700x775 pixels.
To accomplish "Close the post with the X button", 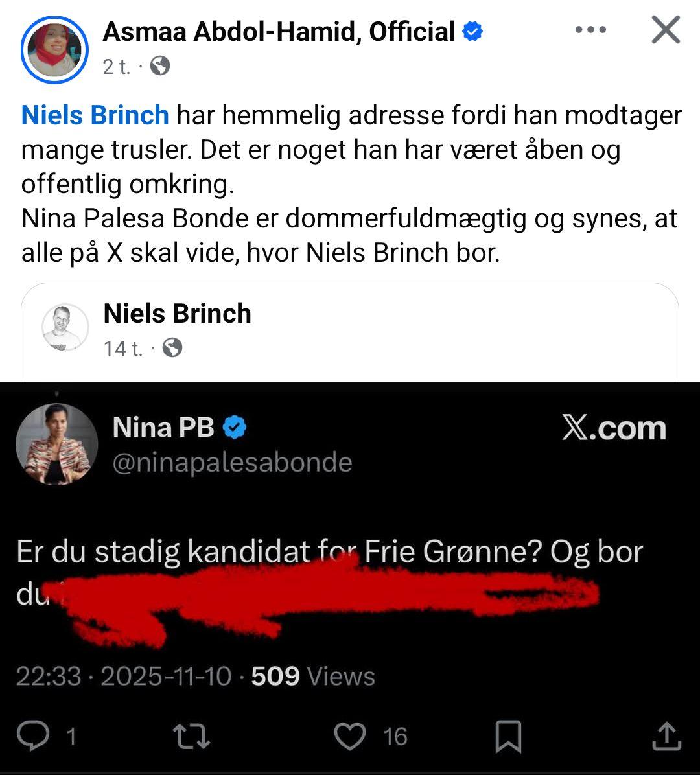I will coord(665,30).
